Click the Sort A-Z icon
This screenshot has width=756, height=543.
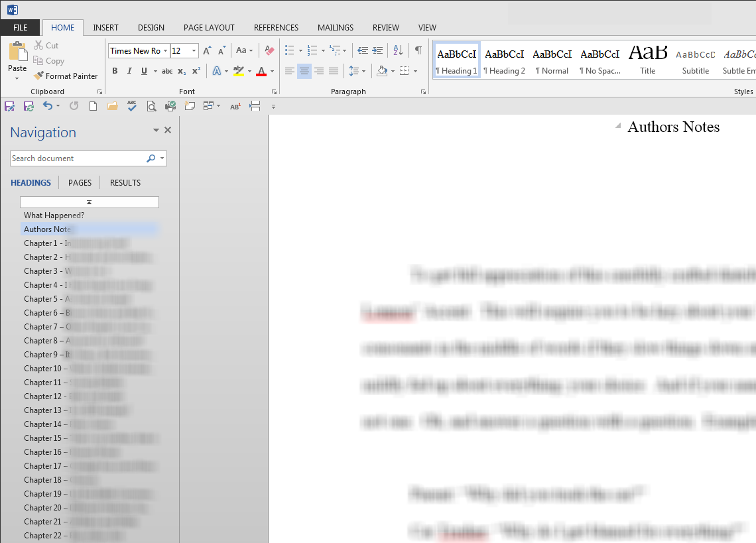point(398,50)
